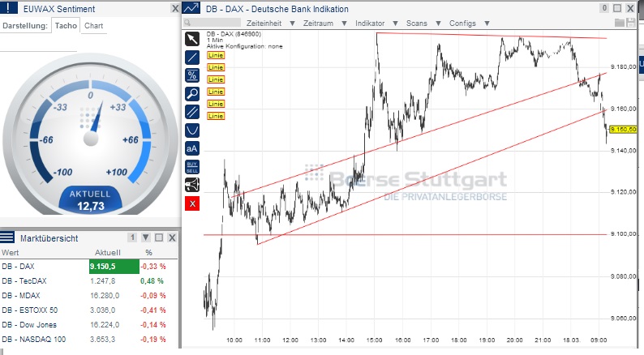Select the DB - NASDAQ 100 row
The image size is (644, 355).
pos(89,340)
